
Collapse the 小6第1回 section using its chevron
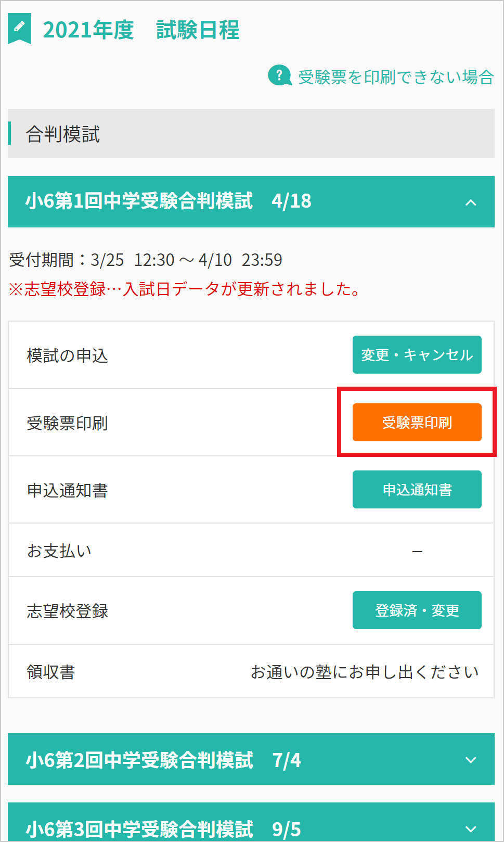tap(471, 202)
